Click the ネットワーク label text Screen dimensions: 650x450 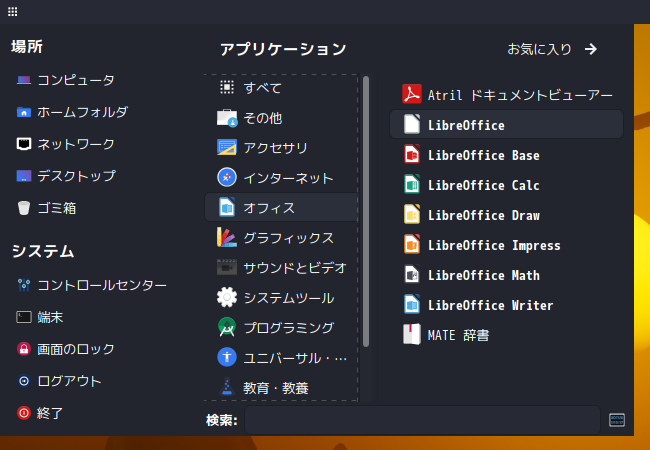point(76,144)
